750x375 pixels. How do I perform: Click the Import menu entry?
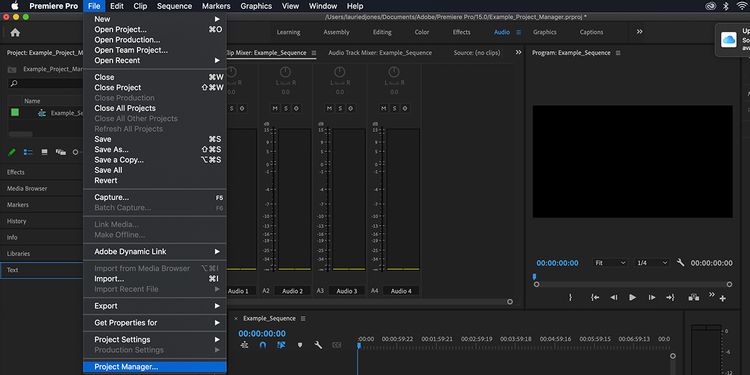tap(154, 278)
